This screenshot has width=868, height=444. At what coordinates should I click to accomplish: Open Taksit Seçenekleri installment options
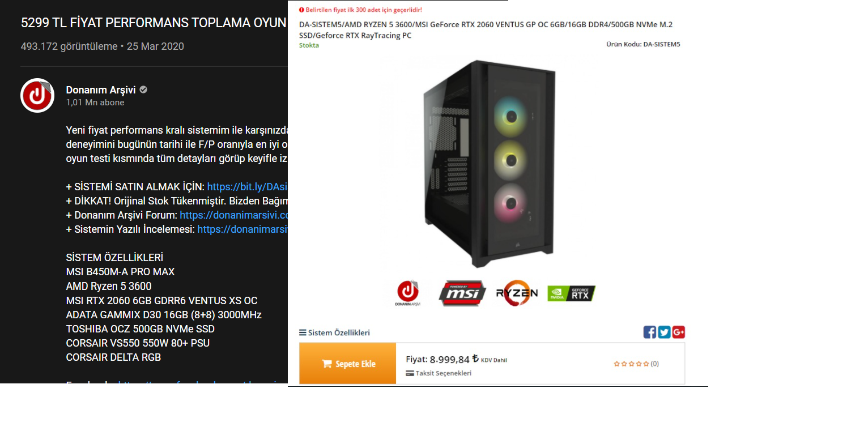click(439, 373)
